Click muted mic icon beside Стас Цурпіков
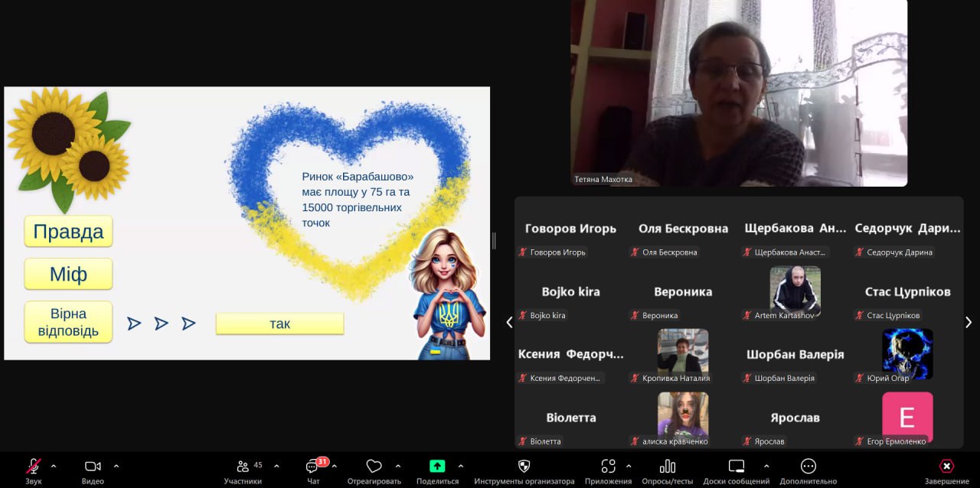This screenshot has width=980, height=488. tap(859, 315)
